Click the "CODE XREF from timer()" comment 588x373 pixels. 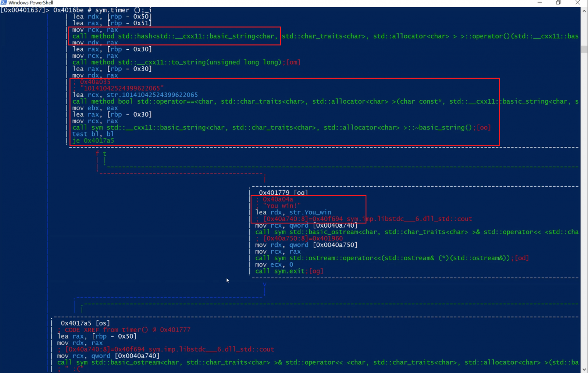tap(128, 330)
